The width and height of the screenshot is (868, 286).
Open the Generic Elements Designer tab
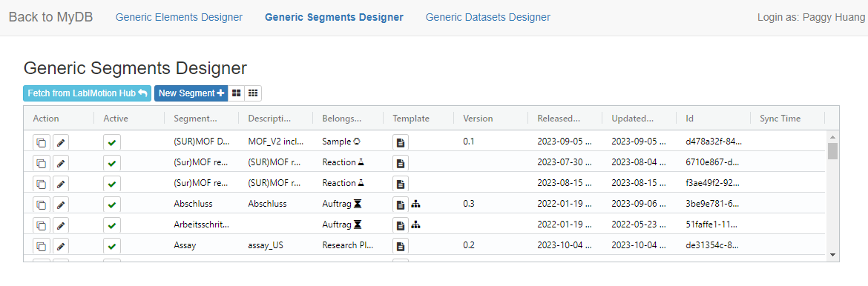179,17
